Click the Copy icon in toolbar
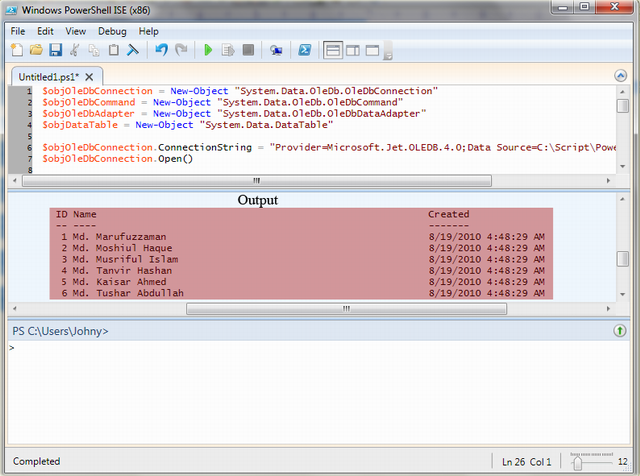 (94, 50)
